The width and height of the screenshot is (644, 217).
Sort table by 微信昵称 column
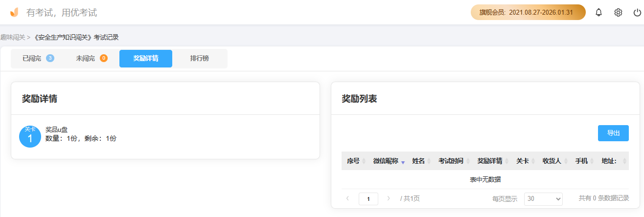pos(389,161)
